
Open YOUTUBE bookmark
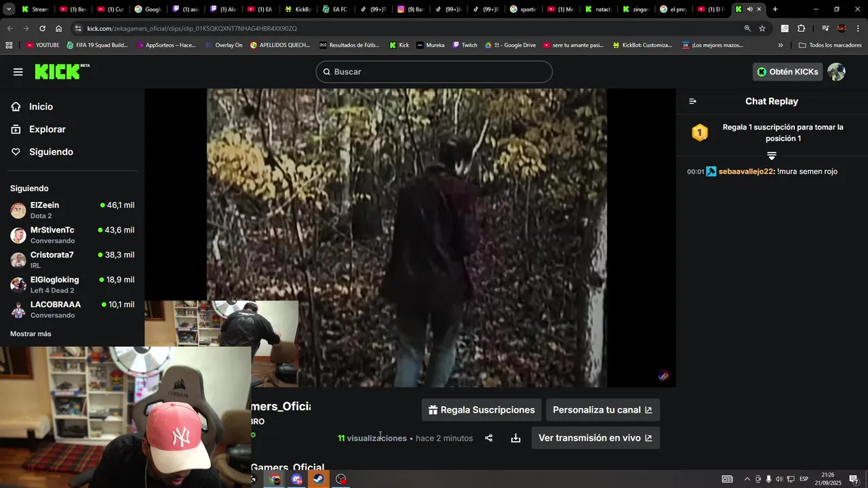(43, 45)
